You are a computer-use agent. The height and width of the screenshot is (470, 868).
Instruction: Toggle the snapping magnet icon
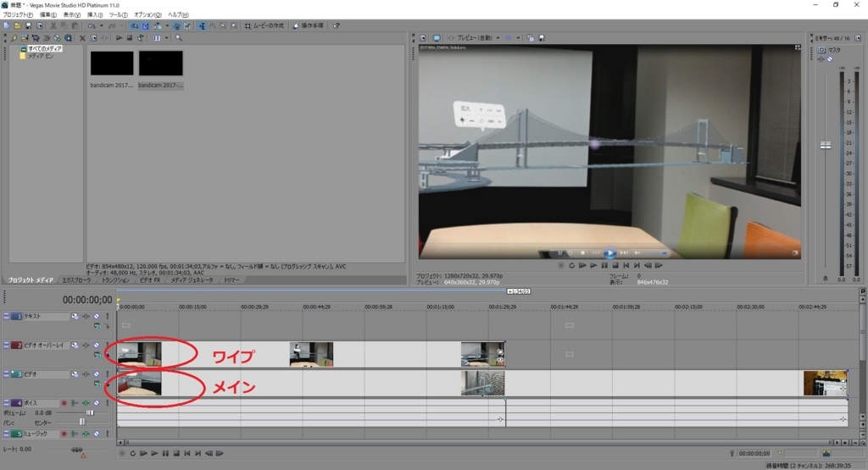[134, 26]
